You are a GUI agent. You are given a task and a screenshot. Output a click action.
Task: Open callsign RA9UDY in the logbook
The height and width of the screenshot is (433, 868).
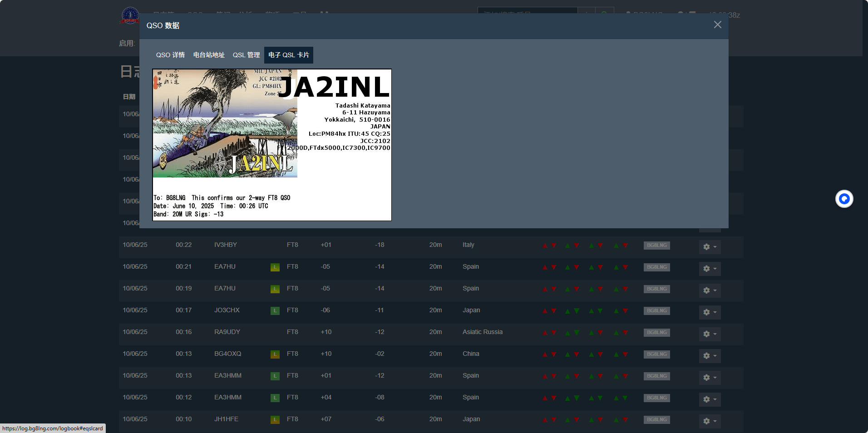(x=227, y=332)
